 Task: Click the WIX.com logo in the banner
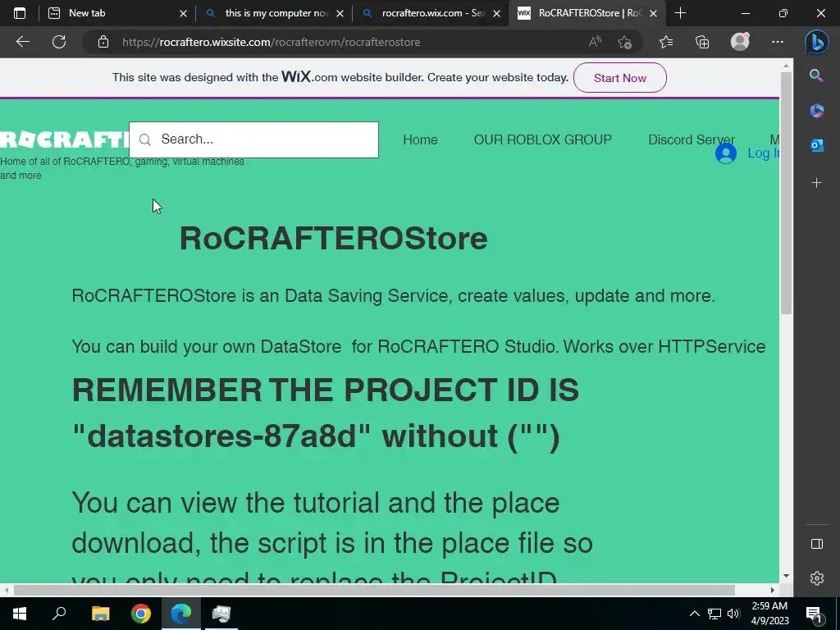point(309,76)
